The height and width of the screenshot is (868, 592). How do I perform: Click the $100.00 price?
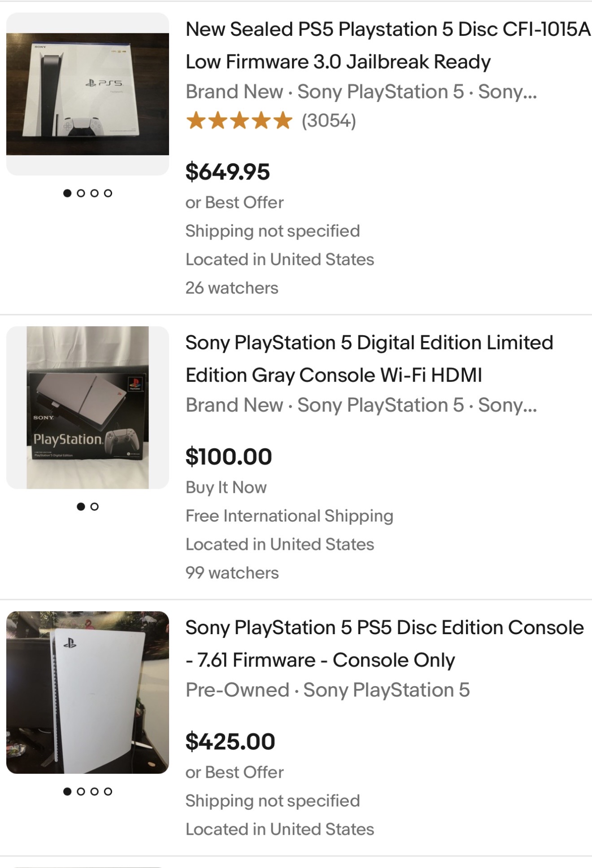point(229,457)
